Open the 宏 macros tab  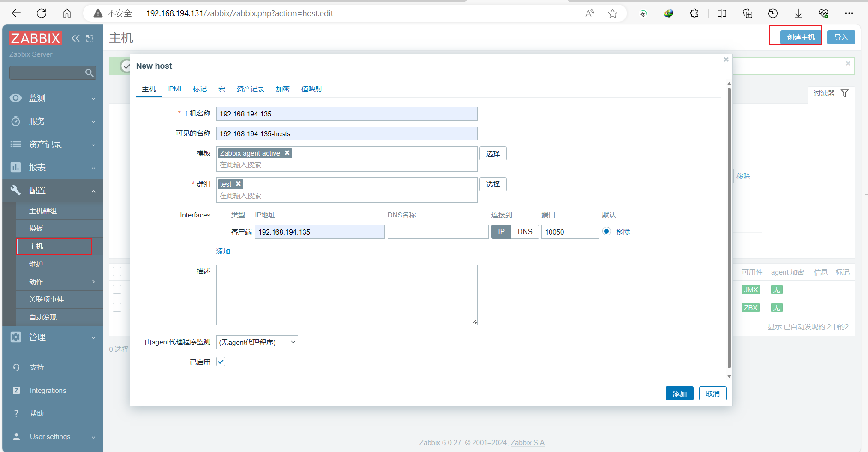(x=221, y=89)
